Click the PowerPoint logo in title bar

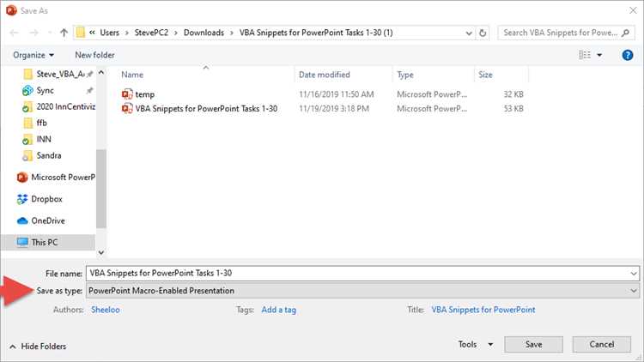pyautogui.click(x=11, y=10)
